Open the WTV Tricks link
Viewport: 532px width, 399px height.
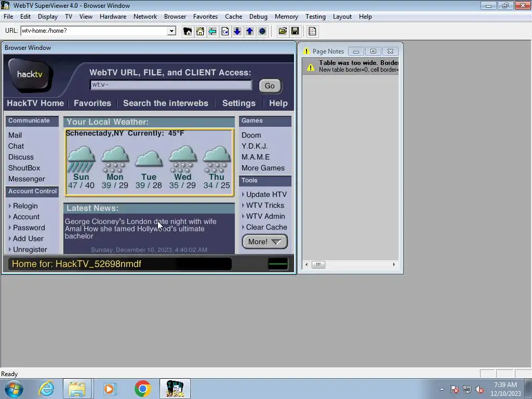[x=265, y=205]
